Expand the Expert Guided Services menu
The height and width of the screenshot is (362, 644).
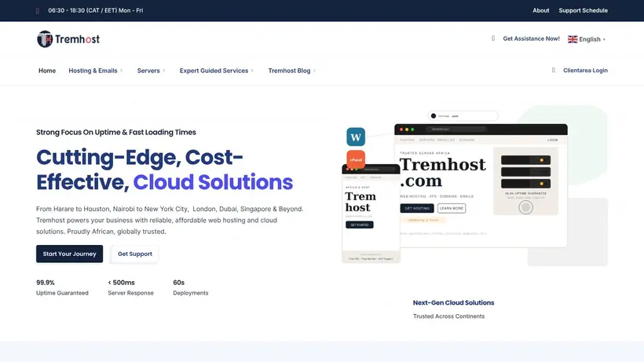[217, 71]
